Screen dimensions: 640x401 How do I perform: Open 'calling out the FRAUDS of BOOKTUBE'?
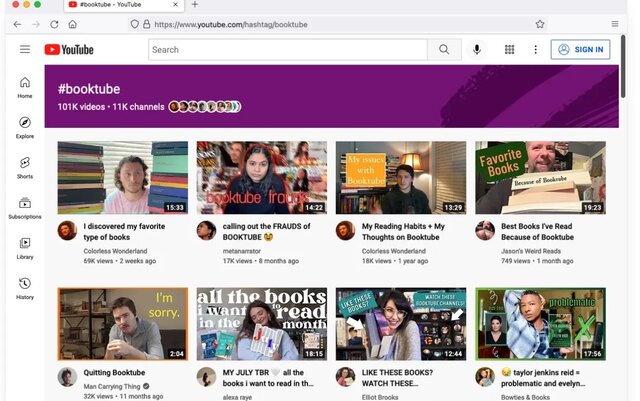coord(267,232)
